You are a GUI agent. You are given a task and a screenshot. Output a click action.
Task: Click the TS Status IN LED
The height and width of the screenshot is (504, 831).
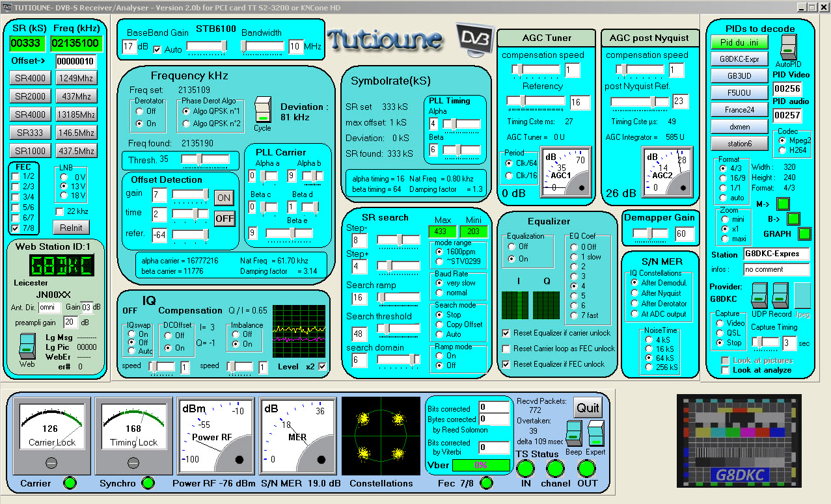tap(525, 468)
